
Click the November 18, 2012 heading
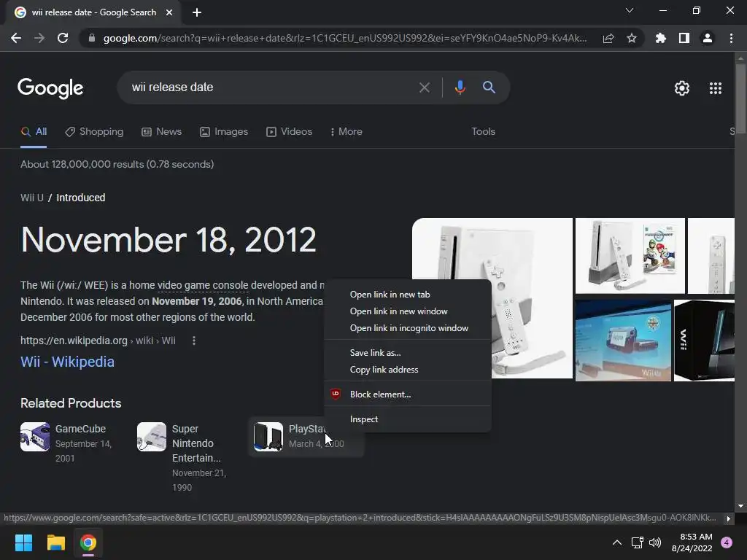click(169, 239)
